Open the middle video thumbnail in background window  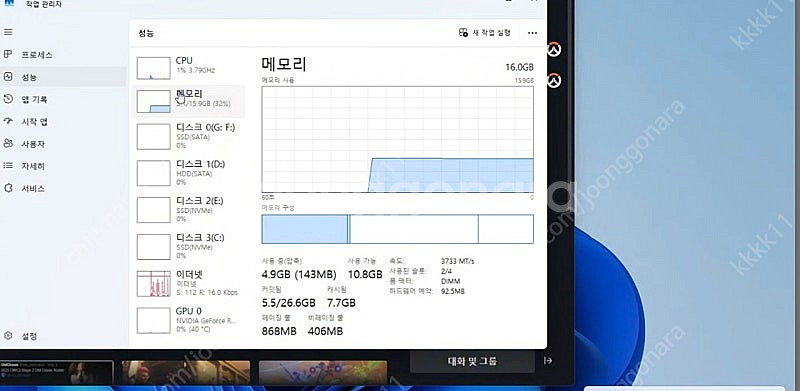click(x=186, y=373)
